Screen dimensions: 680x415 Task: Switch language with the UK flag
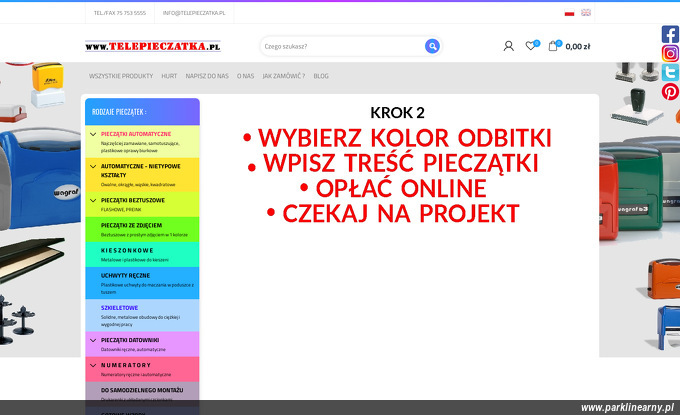586,13
